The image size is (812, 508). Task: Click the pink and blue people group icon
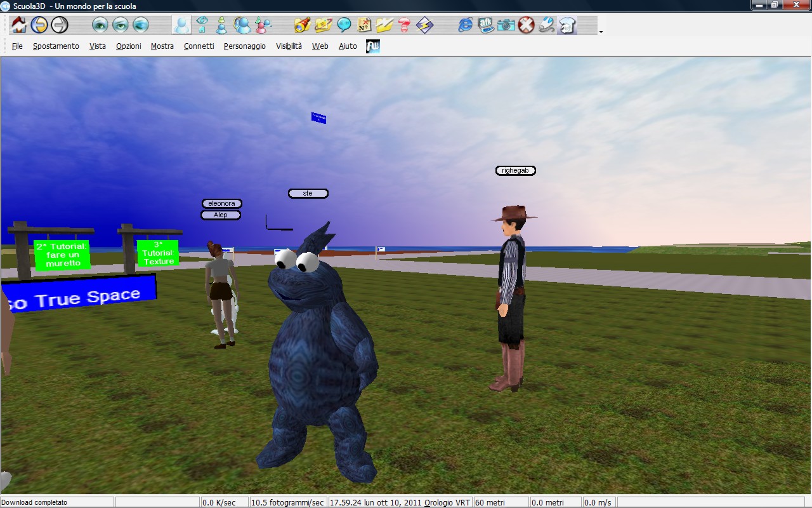tap(263, 25)
